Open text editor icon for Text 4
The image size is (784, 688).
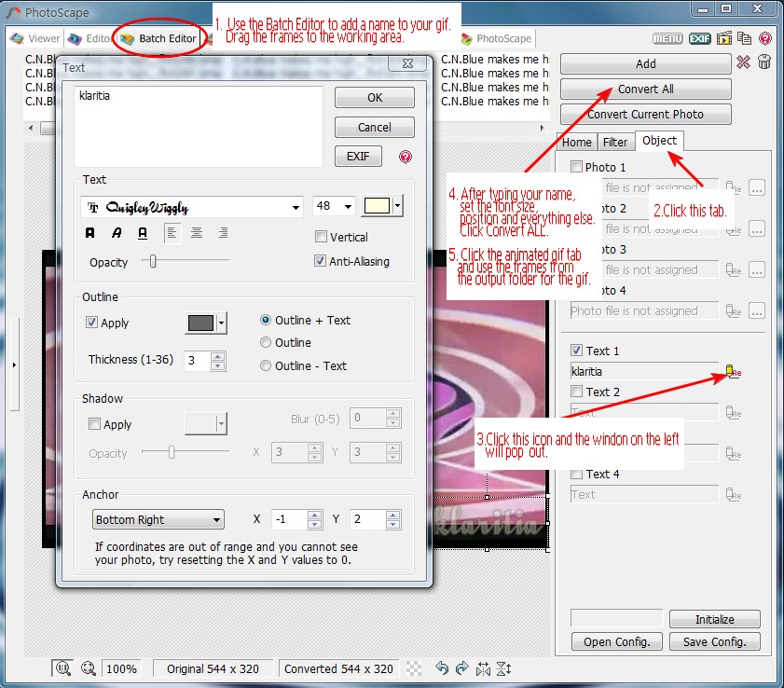tap(734, 494)
